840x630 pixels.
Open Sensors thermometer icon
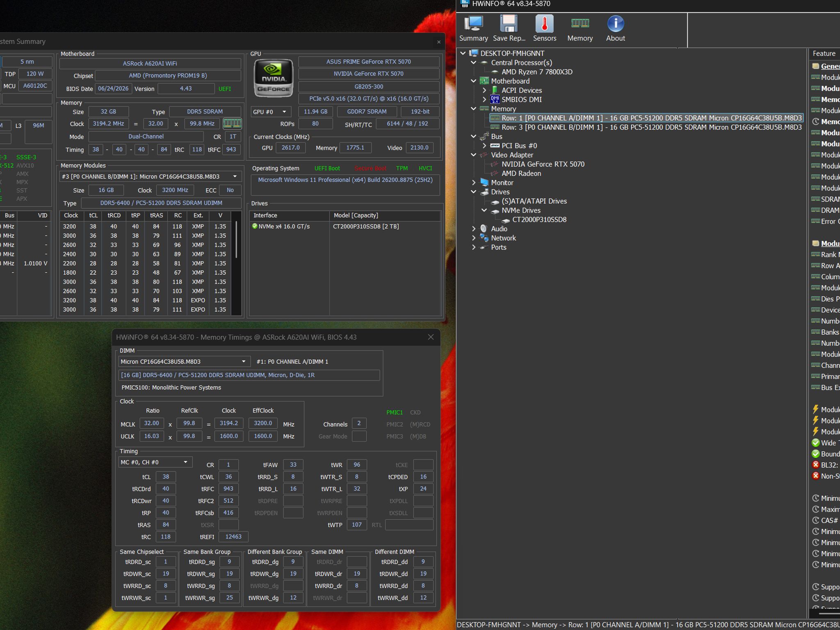coord(545,28)
